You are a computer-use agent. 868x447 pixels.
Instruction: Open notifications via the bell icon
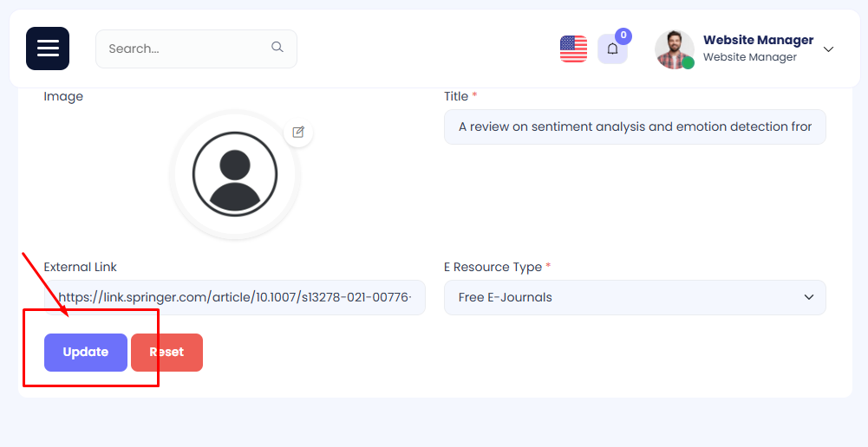[612, 49]
